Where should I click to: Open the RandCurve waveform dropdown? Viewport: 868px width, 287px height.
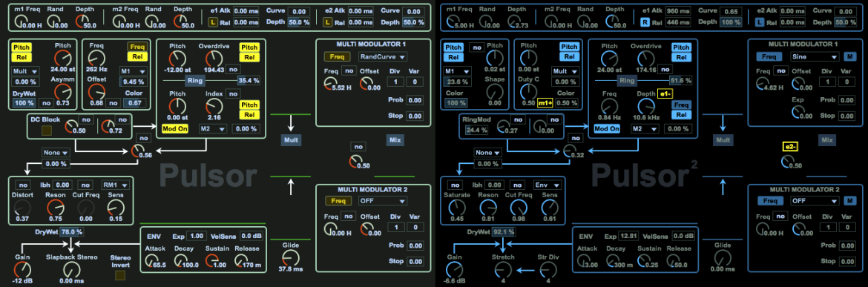click(x=383, y=56)
